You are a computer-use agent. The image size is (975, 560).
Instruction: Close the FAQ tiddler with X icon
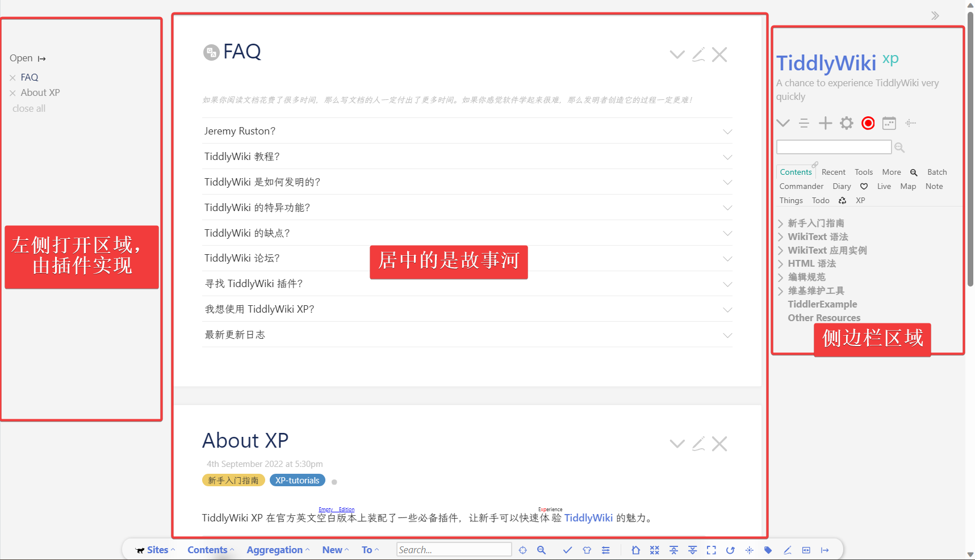(719, 54)
